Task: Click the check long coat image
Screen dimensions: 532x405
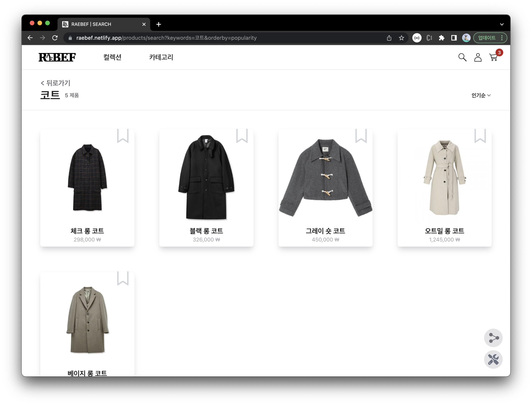Action: coord(87,178)
